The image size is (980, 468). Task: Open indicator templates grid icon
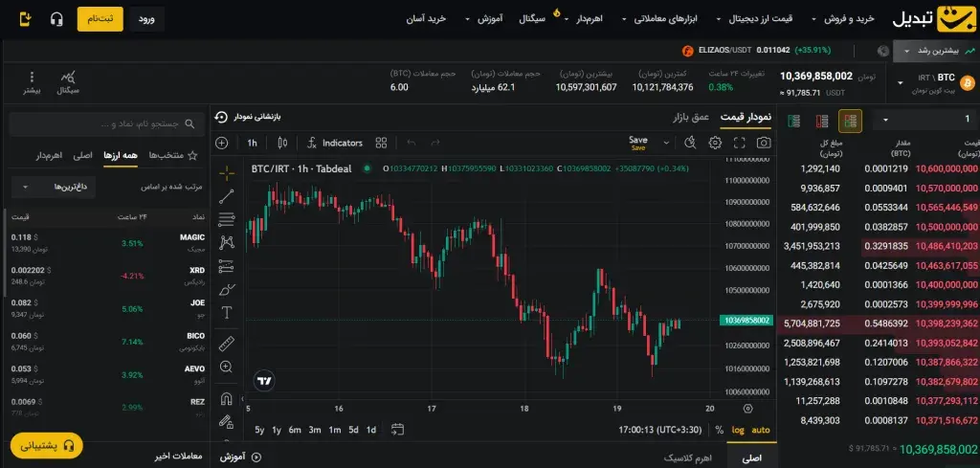pyautogui.click(x=381, y=144)
